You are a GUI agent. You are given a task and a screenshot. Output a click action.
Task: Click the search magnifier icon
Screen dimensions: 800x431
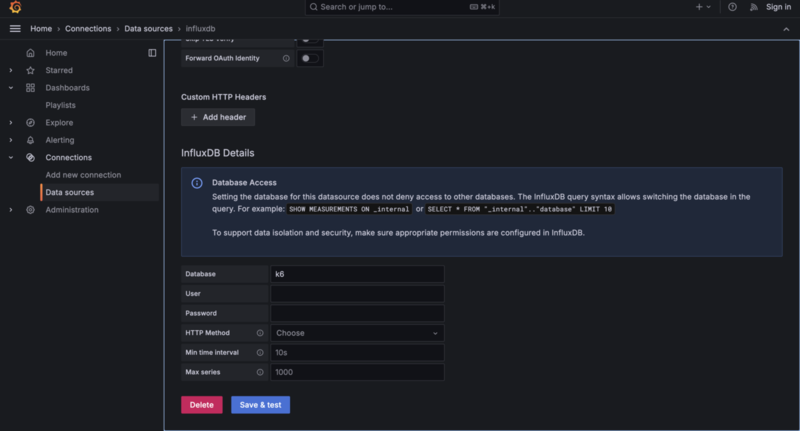(314, 7)
